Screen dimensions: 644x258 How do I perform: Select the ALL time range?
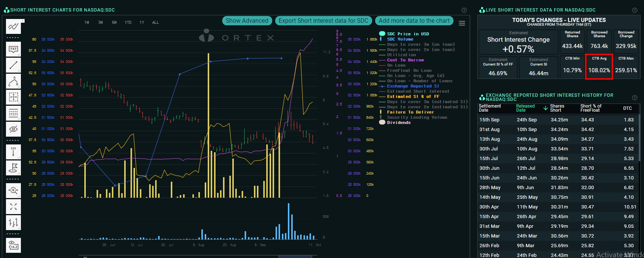(155, 22)
